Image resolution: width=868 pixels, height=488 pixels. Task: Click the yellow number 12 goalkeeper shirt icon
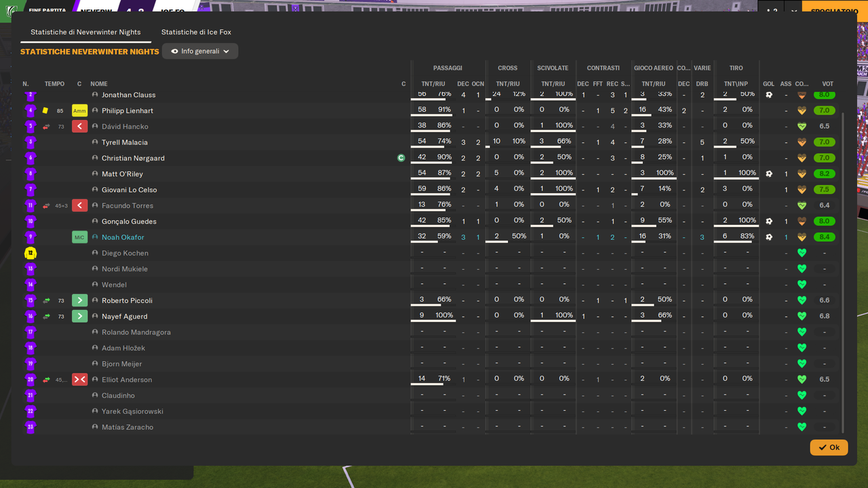pyautogui.click(x=30, y=253)
